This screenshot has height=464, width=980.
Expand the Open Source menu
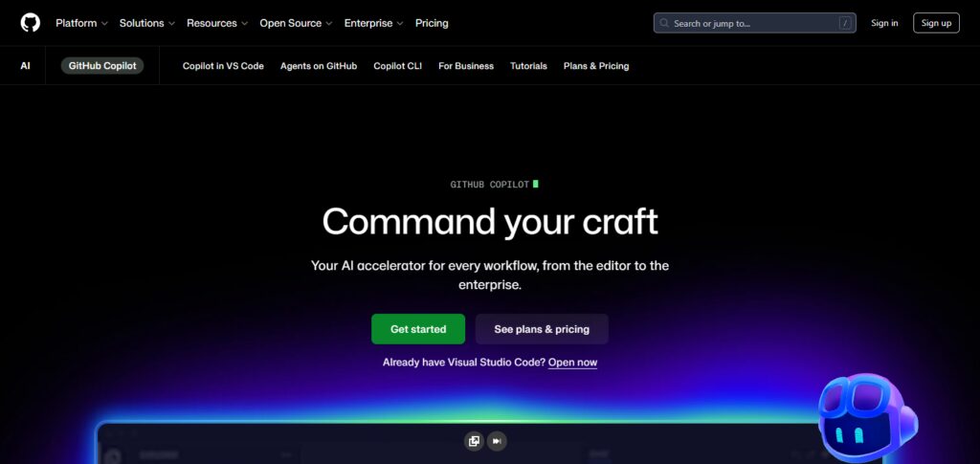[297, 23]
